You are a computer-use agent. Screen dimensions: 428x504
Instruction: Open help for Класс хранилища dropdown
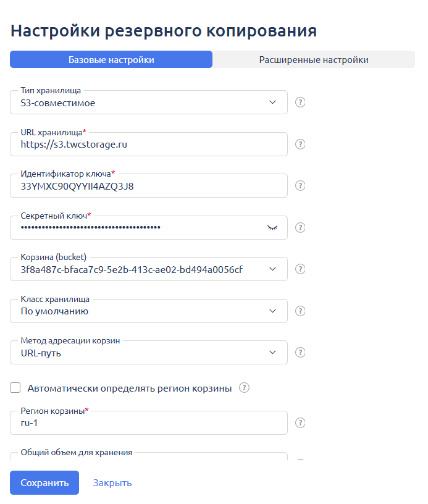tap(300, 311)
